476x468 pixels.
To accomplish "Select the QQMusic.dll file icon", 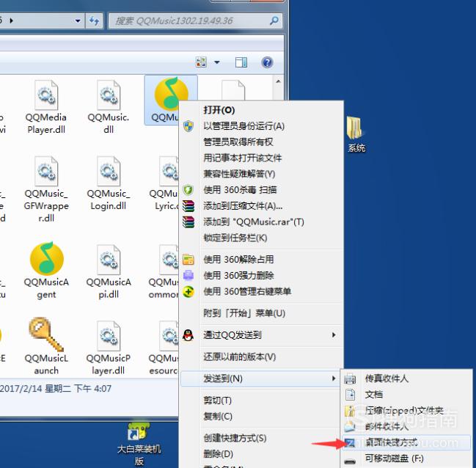I will (109, 95).
